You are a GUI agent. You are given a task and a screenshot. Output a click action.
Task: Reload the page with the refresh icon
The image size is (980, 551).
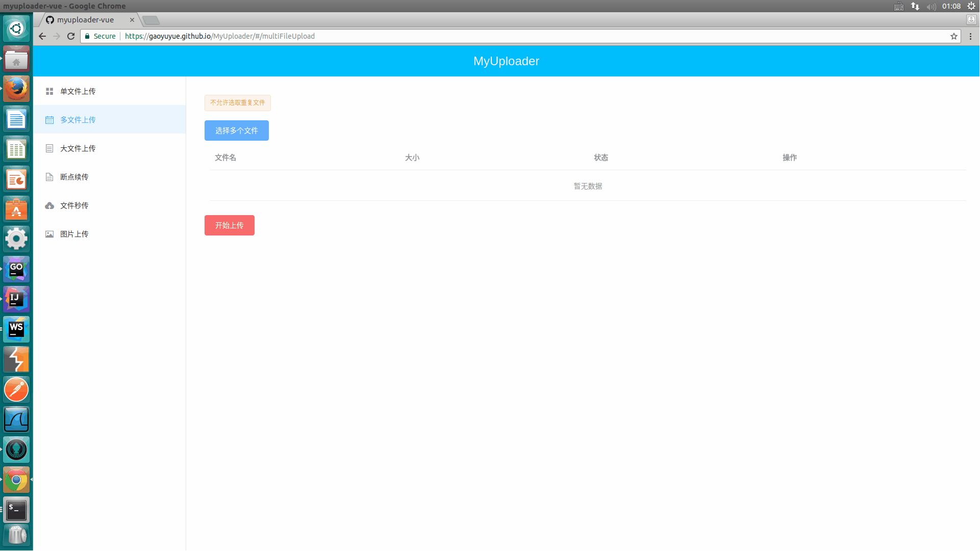click(71, 36)
